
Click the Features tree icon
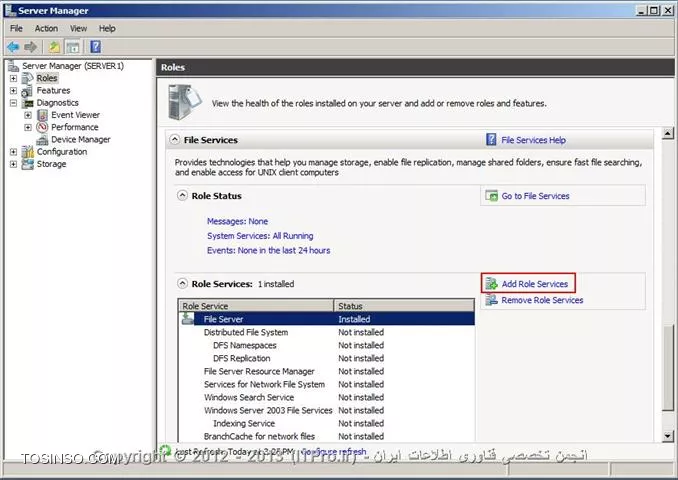click(x=27, y=91)
